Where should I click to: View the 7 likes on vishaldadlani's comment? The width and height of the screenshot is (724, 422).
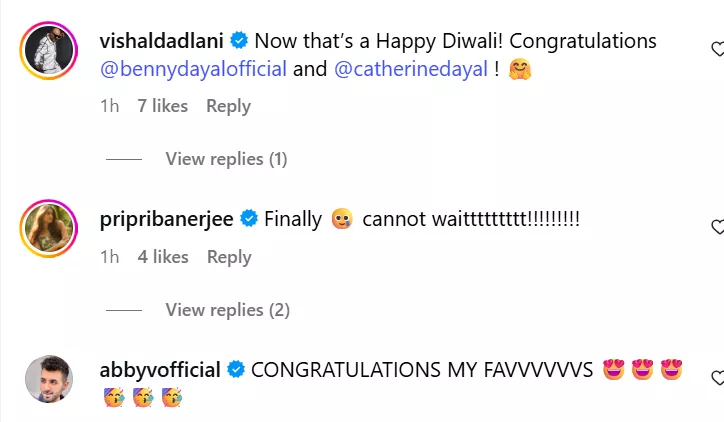point(163,106)
